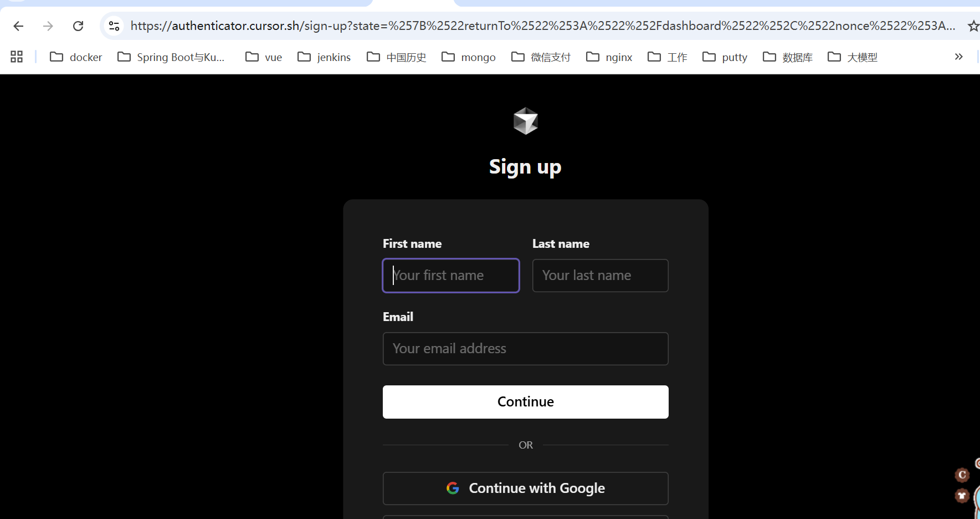The width and height of the screenshot is (980, 519).
Task: Focus the First name input field
Action: tap(451, 276)
